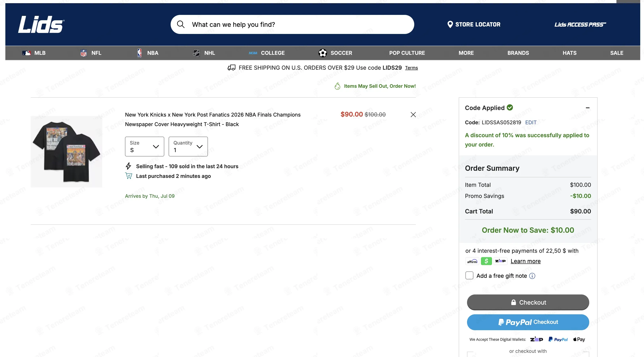Click the NCAA logo icon
The width and height of the screenshot is (644, 357).
(253, 53)
